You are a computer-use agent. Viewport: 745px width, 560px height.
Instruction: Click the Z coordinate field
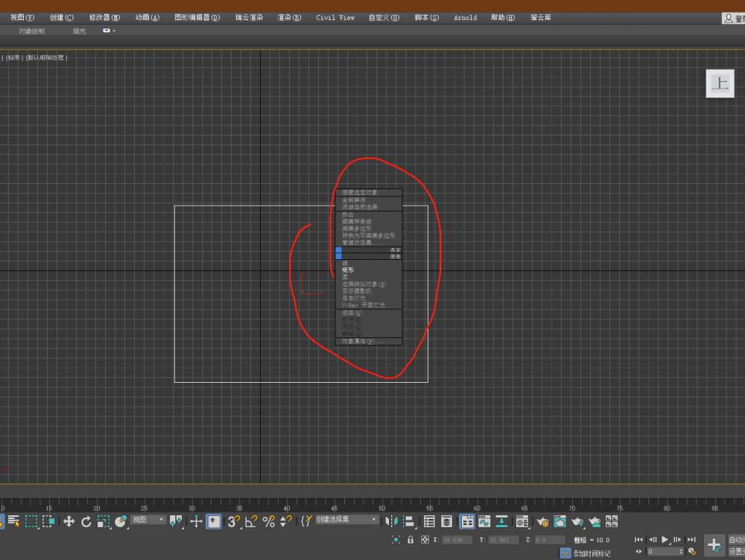(x=550, y=540)
